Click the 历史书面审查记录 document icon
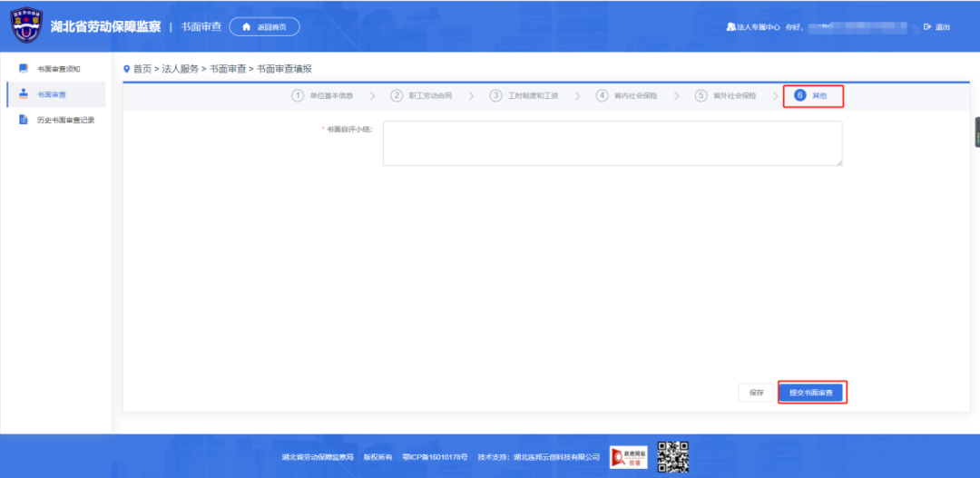 point(24,120)
